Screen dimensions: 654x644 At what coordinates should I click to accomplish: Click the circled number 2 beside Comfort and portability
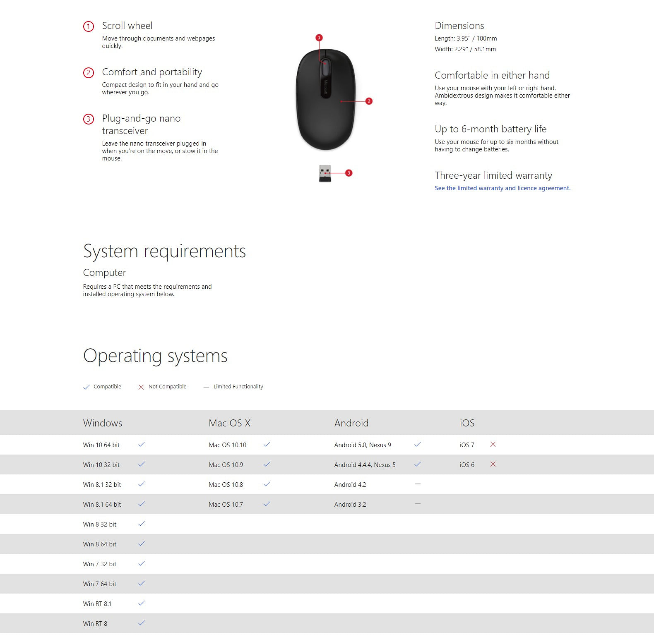(89, 73)
